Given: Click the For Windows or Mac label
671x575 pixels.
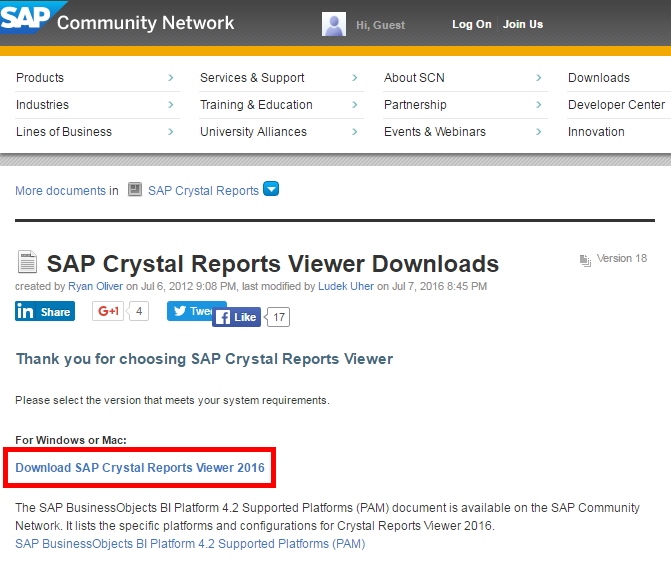Looking at the screenshot, I should click(x=71, y=440).
